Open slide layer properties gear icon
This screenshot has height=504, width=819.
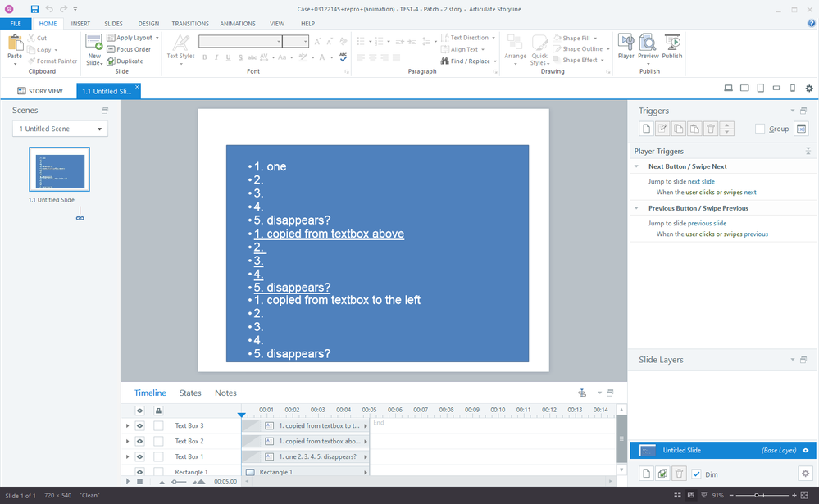[x=803, y=474]
